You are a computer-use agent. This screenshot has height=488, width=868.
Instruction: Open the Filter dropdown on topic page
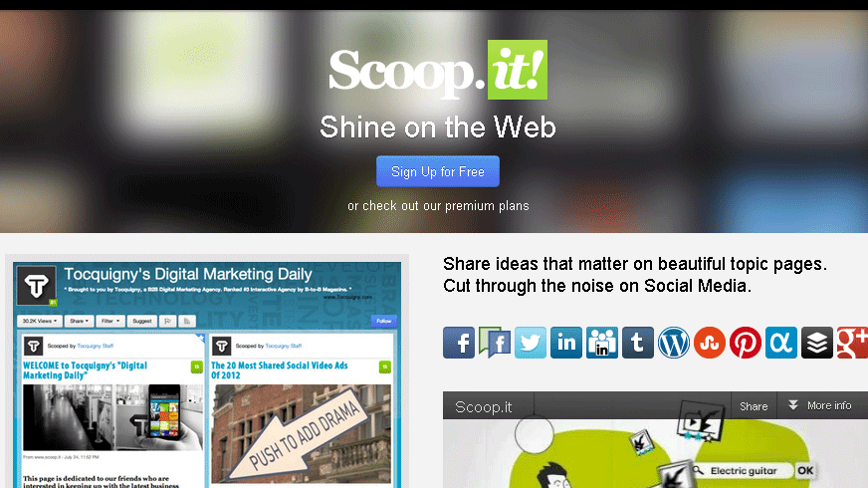pos(110,321)
